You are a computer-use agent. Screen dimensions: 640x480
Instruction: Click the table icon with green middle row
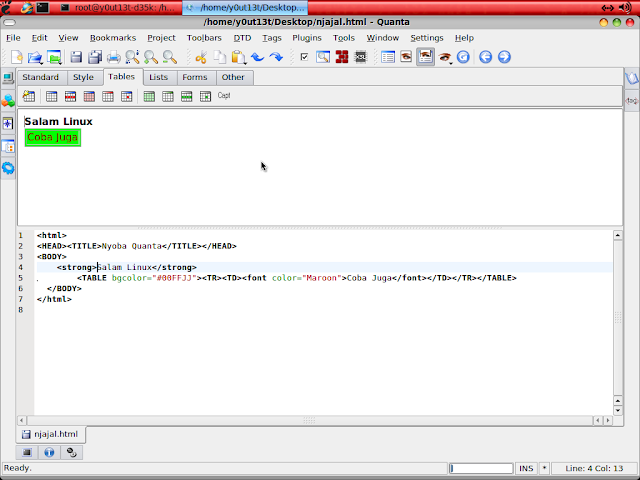click(187, 96)
